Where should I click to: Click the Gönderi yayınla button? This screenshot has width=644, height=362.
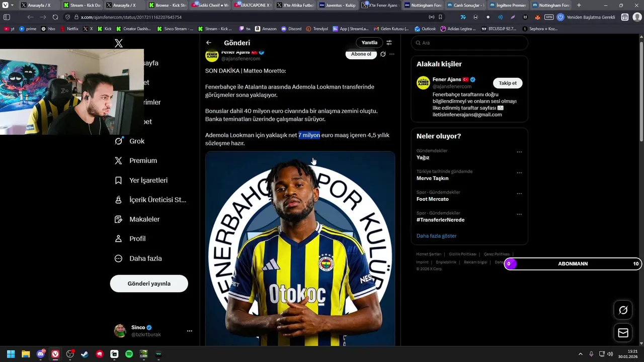pos(149,284)
